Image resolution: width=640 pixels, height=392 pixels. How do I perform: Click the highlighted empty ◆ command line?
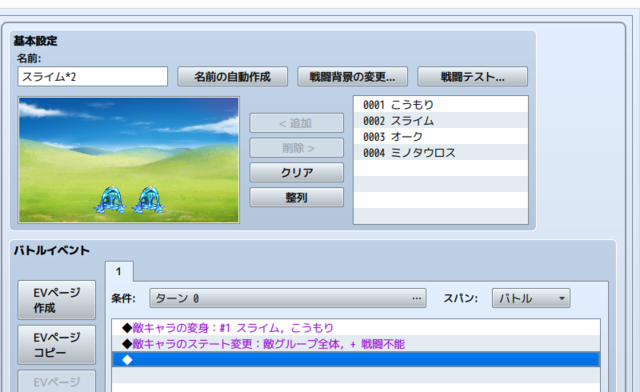356,360
